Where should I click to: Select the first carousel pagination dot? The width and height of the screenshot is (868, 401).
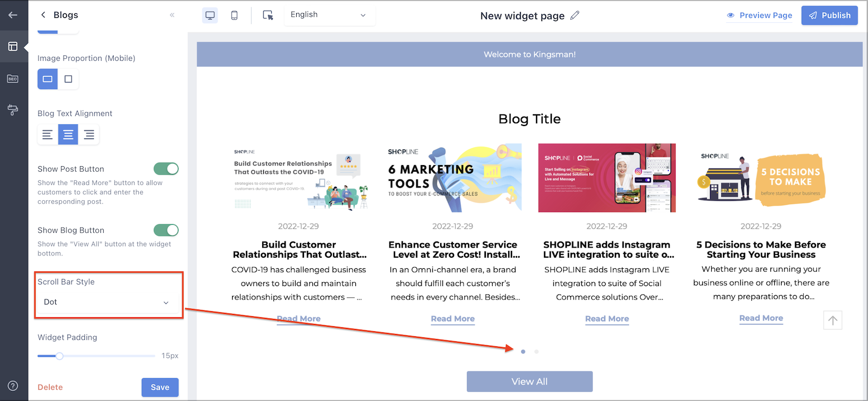(523, 352)
